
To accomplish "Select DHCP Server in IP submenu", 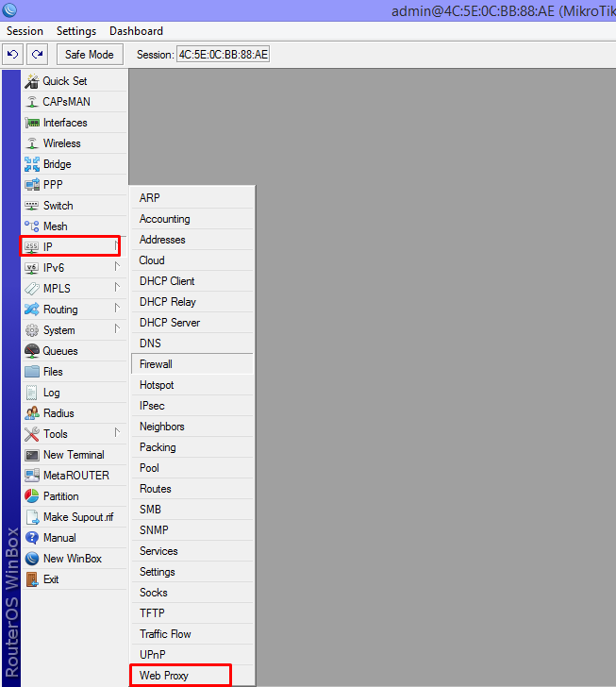I will (192, 323).
